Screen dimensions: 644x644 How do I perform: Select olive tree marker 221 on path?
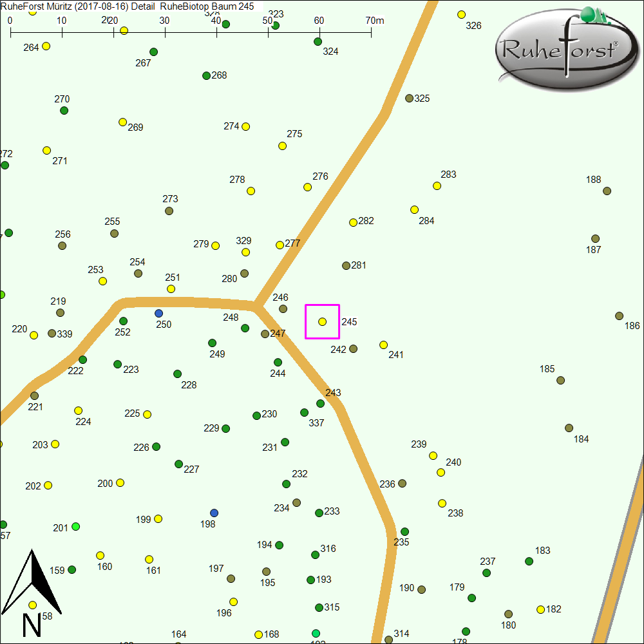tap(35, 396)
